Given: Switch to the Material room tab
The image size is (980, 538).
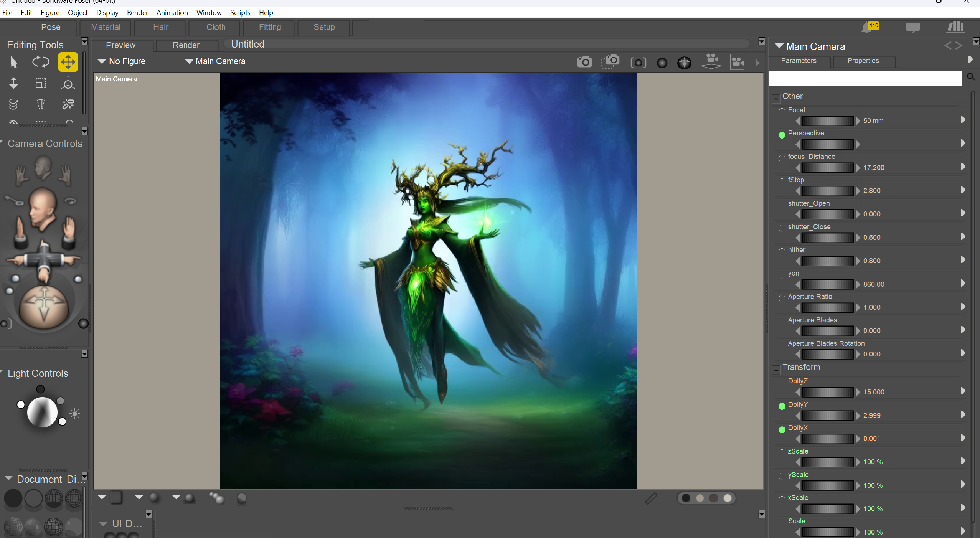Looking at the screenshot, I should (106, 27).
